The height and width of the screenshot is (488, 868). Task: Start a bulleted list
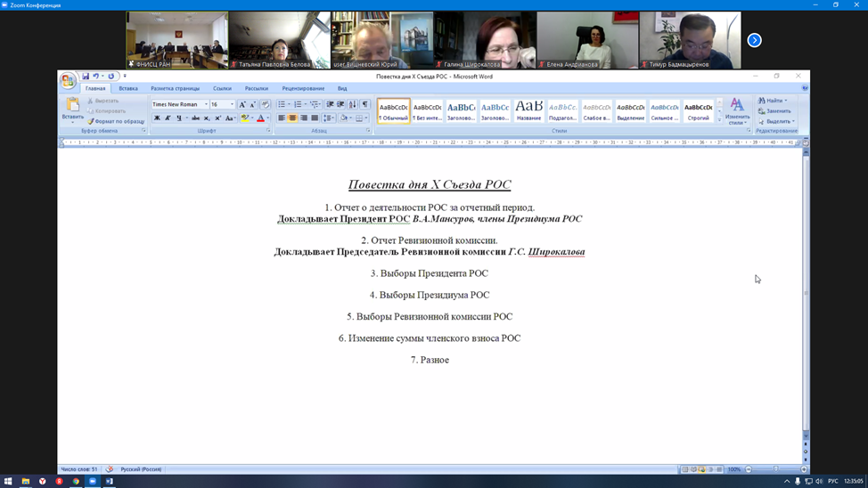tap(282, 104)
